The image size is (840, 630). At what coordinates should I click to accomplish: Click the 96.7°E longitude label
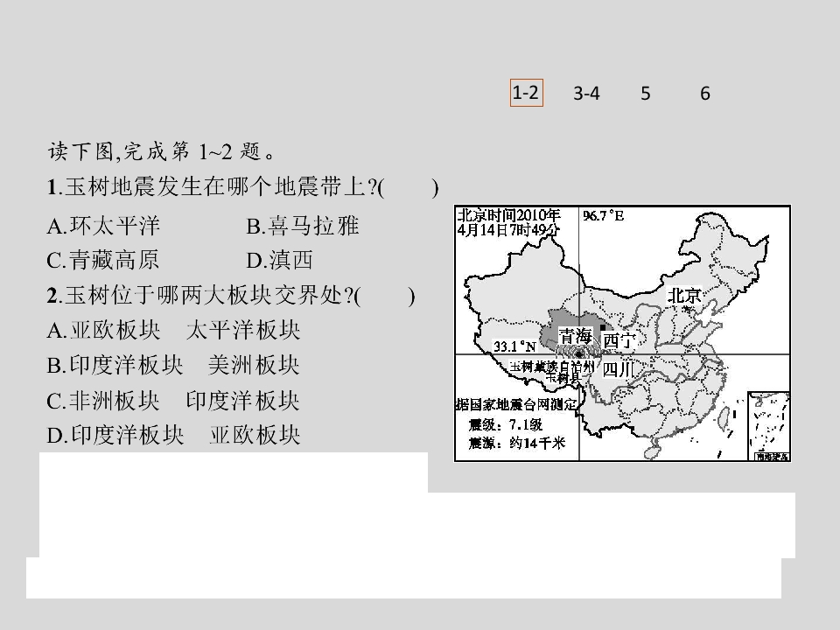pyautogui.click(x=603, y=216)
